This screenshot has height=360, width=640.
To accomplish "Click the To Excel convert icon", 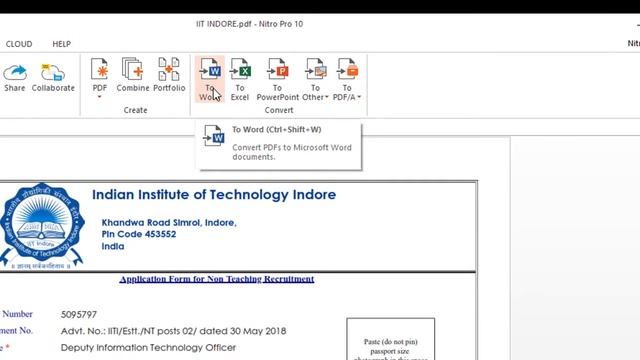I will tap(240, 69).
